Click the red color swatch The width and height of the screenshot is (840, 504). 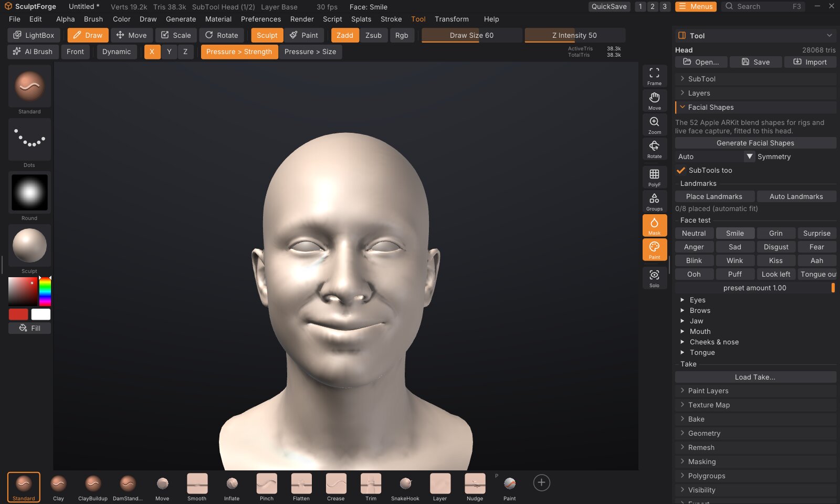click(18, 314)
